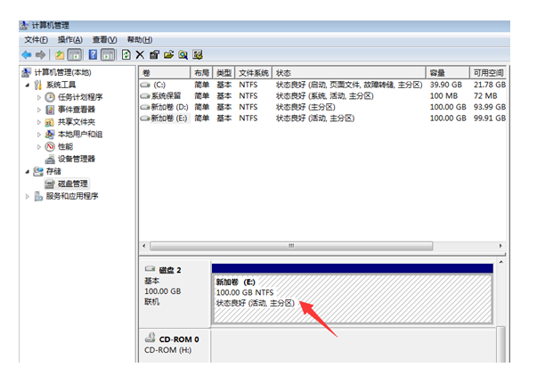Click the Up one level folder icon

pyautogui.click(x=61, y=54)
